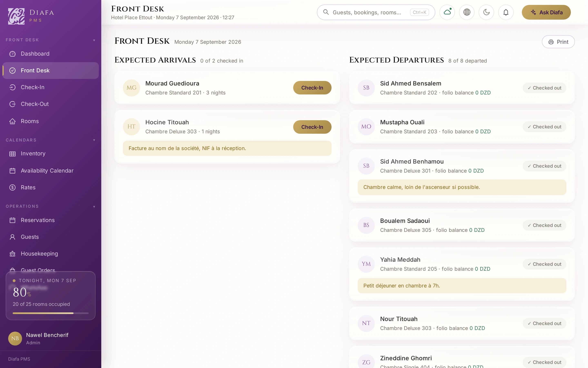This screenshot has width=588, height=368.
Task: Open Ask Diafa assistant
Action: pos(546,12)
